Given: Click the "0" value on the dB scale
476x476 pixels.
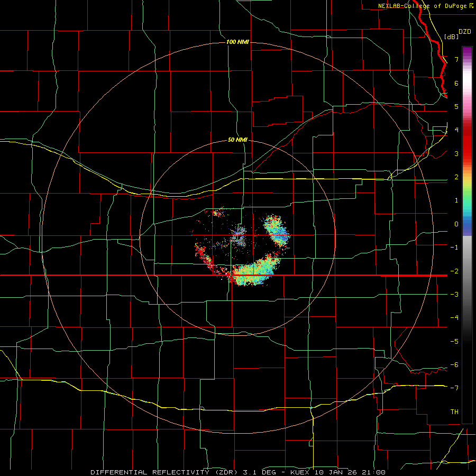Looking at the screenshot, I should (x=456, y=224).
